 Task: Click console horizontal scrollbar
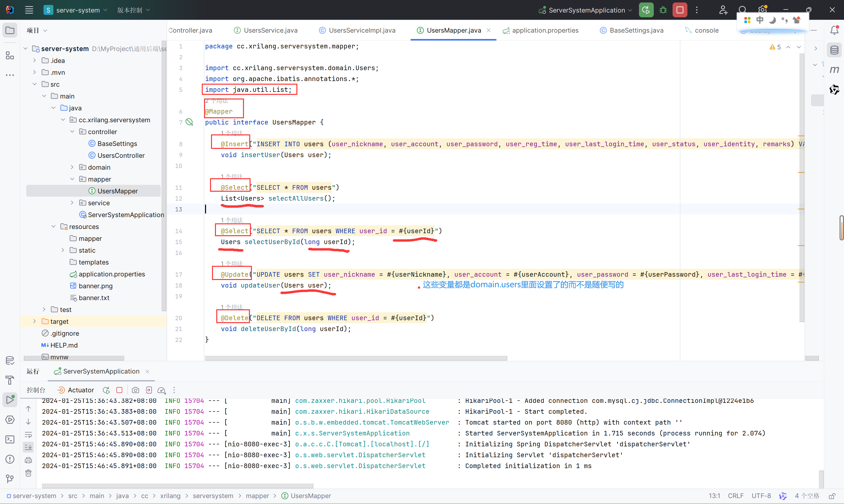177,486
